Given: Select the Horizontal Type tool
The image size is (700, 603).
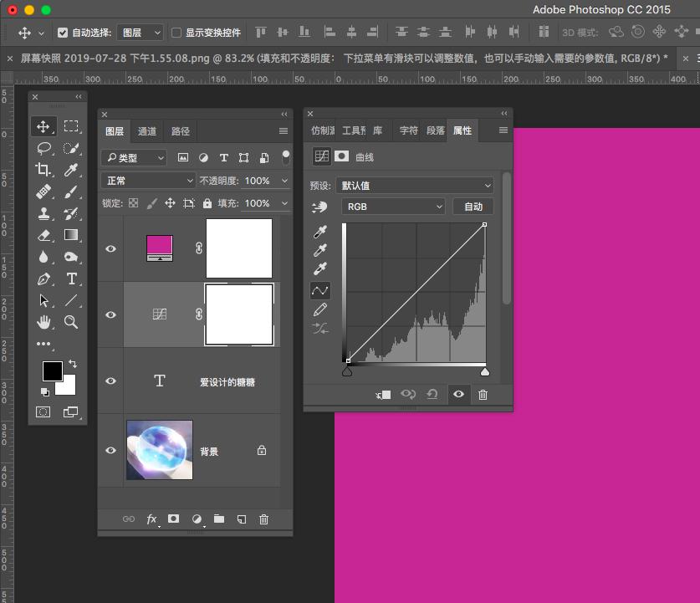Looking at the screenshot, I should [72, 279].
